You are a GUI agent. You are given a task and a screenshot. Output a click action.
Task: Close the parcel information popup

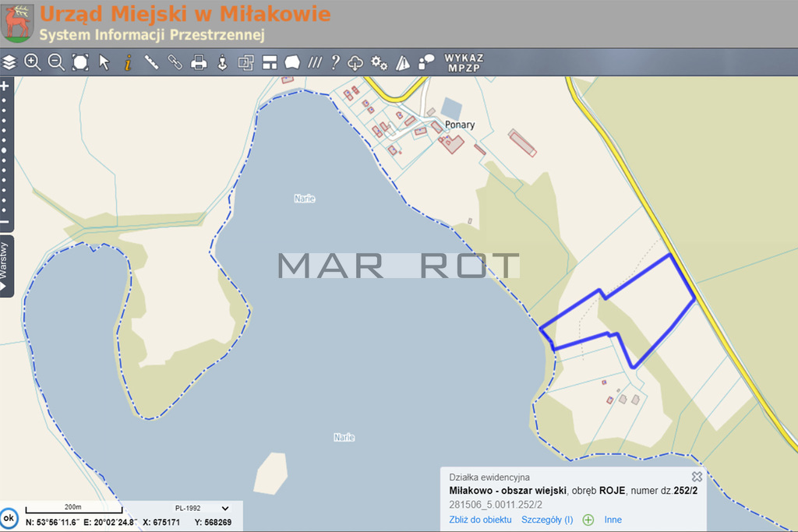point(697,477)
